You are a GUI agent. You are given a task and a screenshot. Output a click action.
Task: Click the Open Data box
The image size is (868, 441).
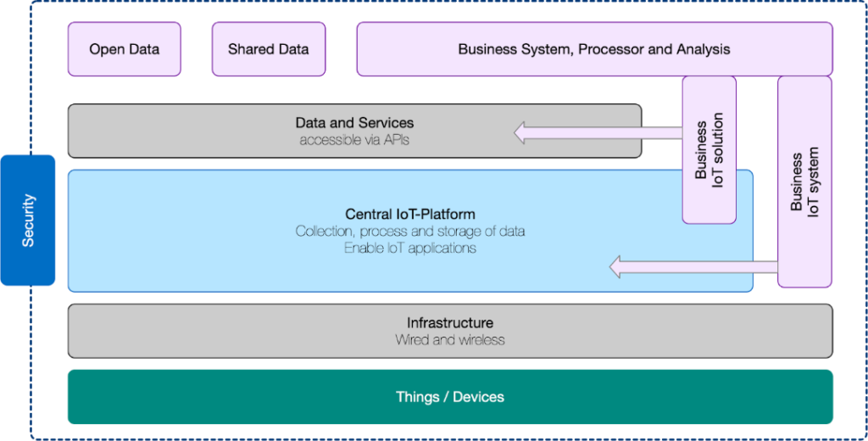tap(124, 49)
